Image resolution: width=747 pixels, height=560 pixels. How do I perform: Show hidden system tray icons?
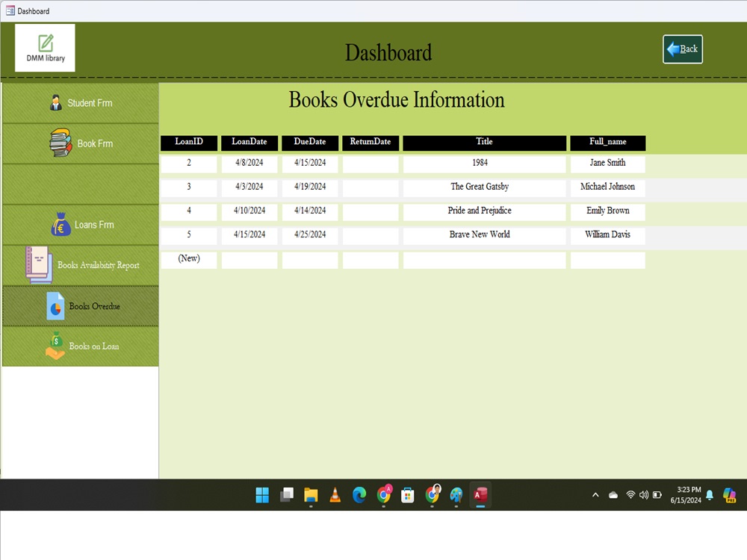(595, 495)
